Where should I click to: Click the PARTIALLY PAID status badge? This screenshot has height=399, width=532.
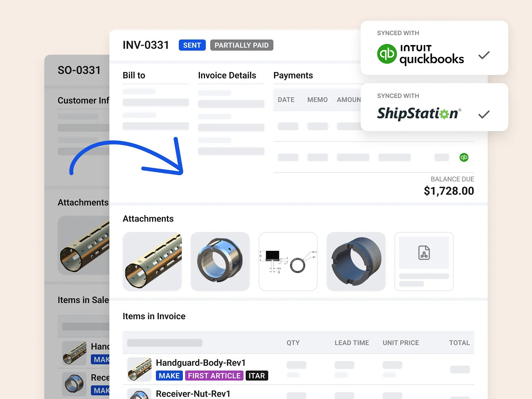click(242, 45)
